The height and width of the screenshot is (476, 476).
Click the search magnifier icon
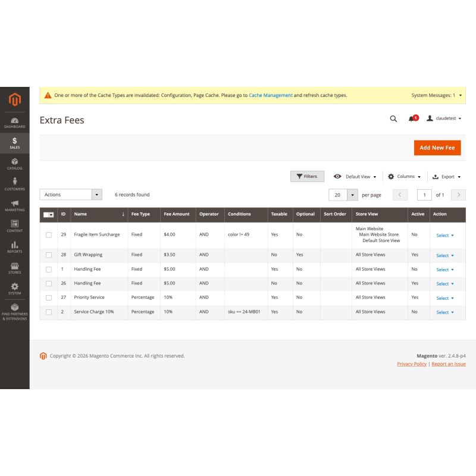tap(393, 118)
